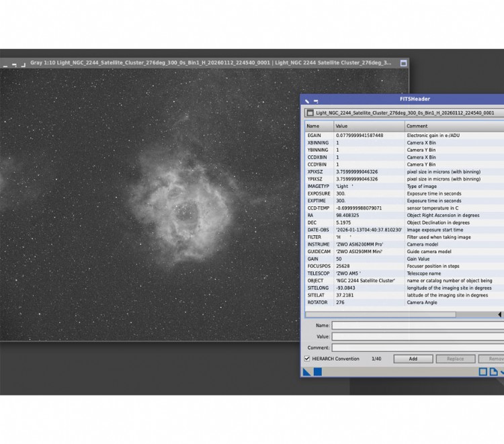
Task: Select the XBINNING keyword row
Action: coord(405,142)
